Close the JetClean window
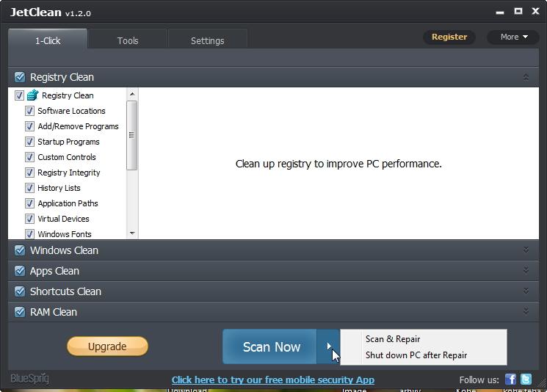This screenshot has width=547, height=392. point(535,11)
